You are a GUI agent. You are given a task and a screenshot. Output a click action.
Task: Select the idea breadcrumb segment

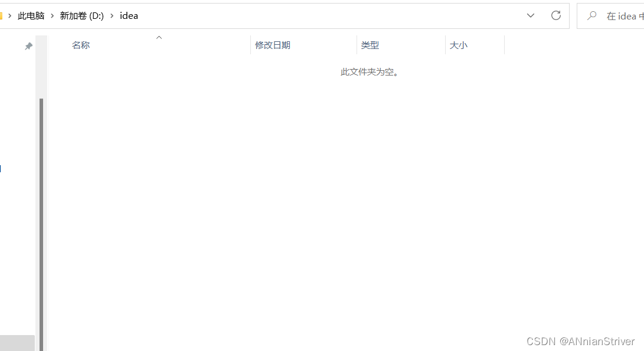click(129, 15)
